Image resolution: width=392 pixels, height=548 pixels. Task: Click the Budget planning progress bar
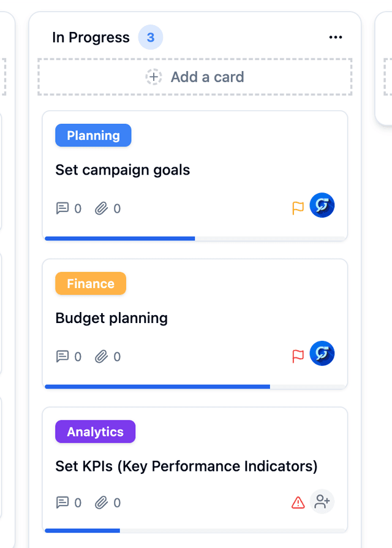point(195,387)
